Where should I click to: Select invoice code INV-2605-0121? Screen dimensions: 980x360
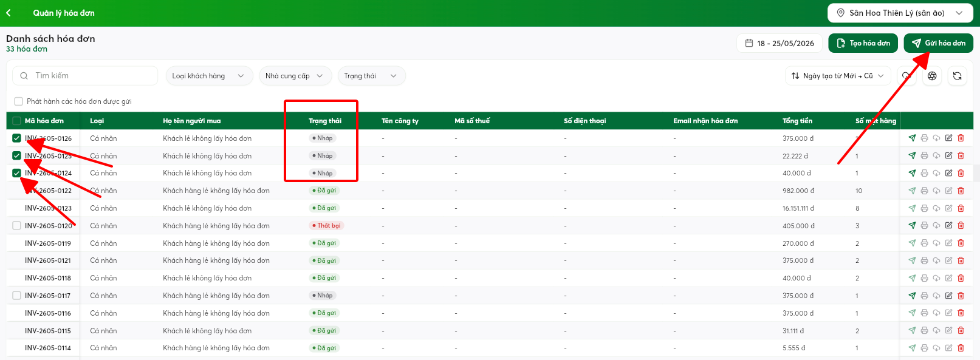pyautogui.click(x=48, y=260)
